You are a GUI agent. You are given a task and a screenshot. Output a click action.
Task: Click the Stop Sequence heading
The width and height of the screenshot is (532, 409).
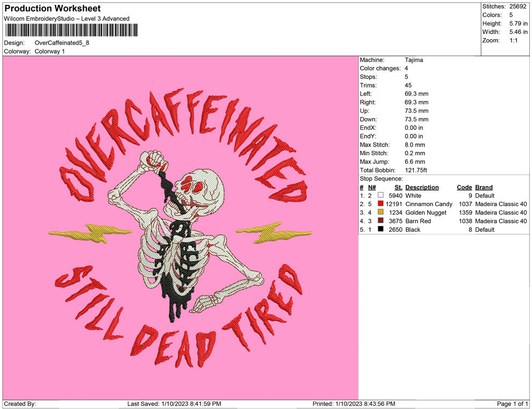click(382, 179)
